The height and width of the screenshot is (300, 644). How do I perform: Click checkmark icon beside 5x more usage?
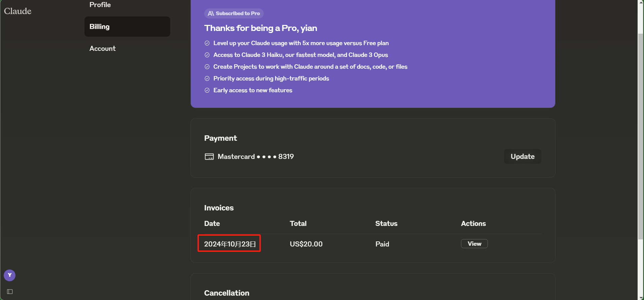(207, 43)
